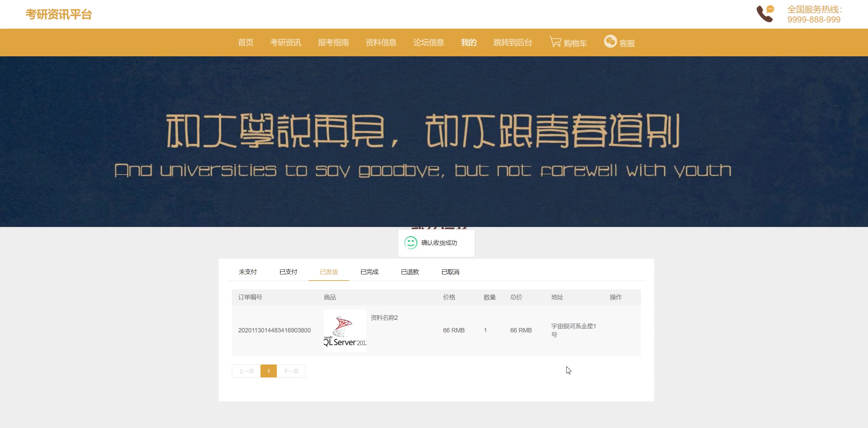Open the 已完成 orders tab
The width and height of the screenshot is (868, 428).
[x=370, y=272]
